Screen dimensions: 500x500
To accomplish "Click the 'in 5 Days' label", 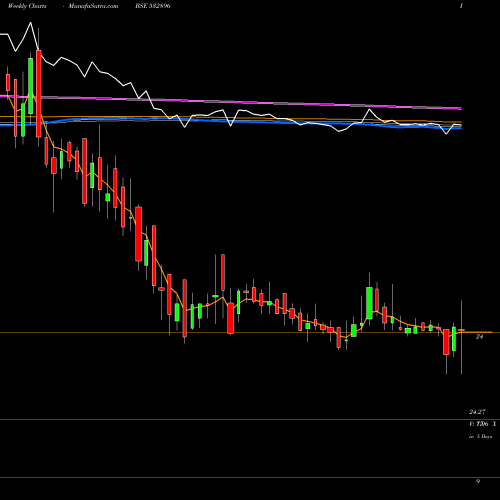I will pyautogui.click(x=480, y=436).
